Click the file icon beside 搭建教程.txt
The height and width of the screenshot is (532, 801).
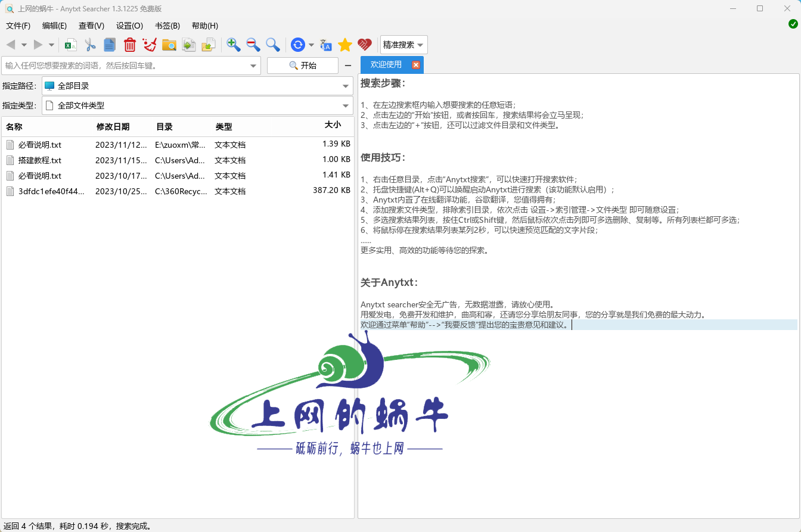tap(10, 160)
